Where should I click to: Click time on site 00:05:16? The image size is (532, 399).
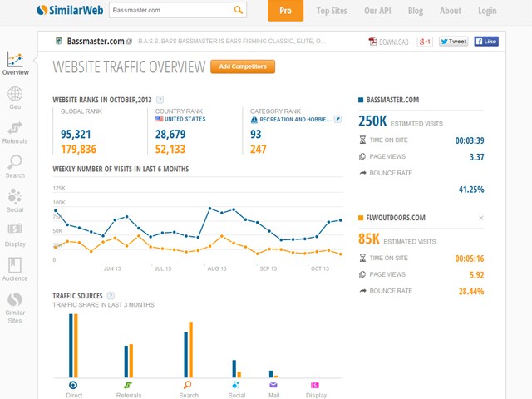point(470,259)
